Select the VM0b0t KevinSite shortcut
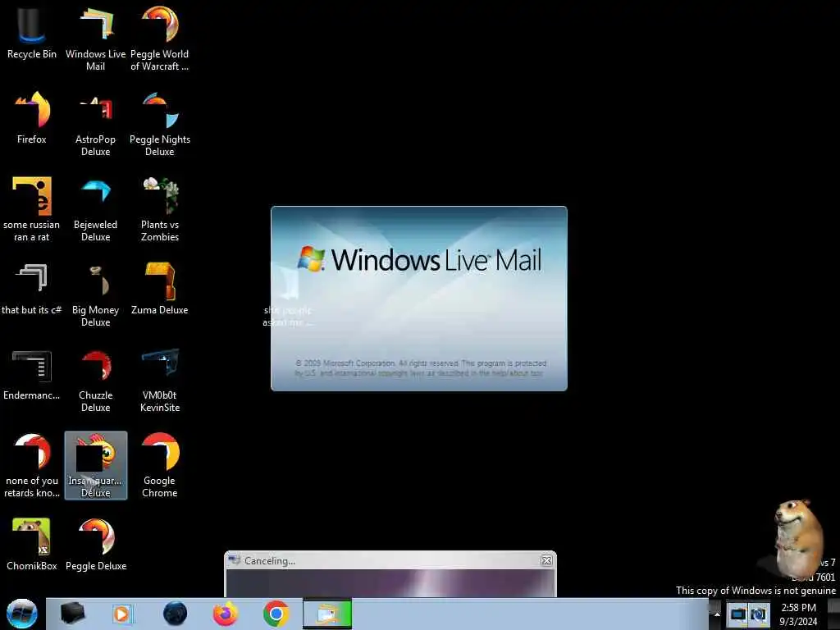This screenshot has height=630, width=840. (x=160, y=381)
